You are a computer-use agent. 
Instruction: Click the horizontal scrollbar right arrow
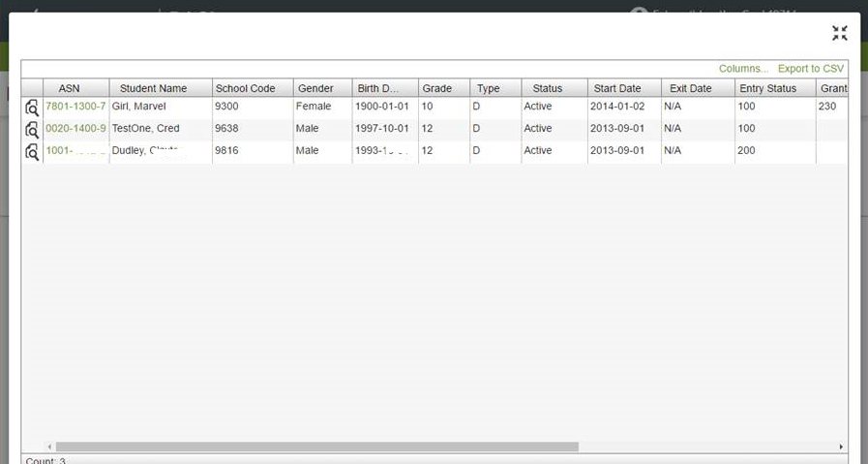pyautogui.click(x=840, y=447)
